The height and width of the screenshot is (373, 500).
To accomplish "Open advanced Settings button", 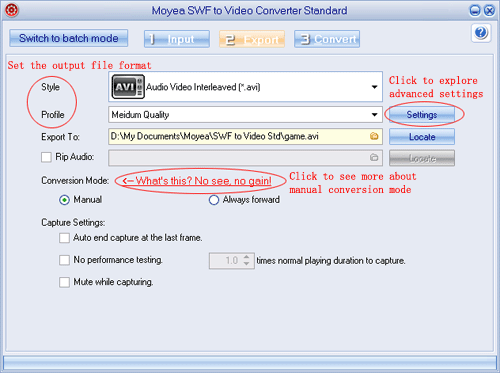I will tap(422, 115).
